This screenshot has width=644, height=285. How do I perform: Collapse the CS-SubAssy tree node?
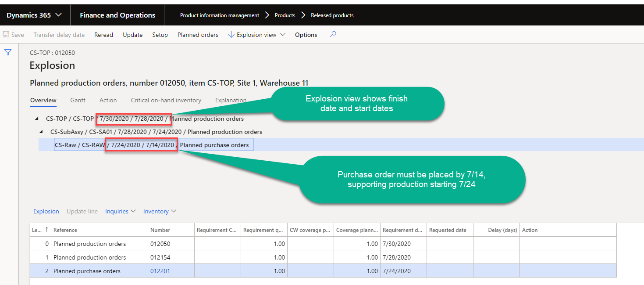(41, 132)
